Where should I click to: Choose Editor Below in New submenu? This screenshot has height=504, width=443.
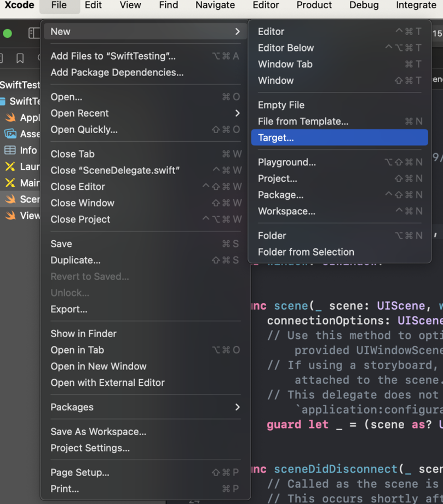coord(340,48)
